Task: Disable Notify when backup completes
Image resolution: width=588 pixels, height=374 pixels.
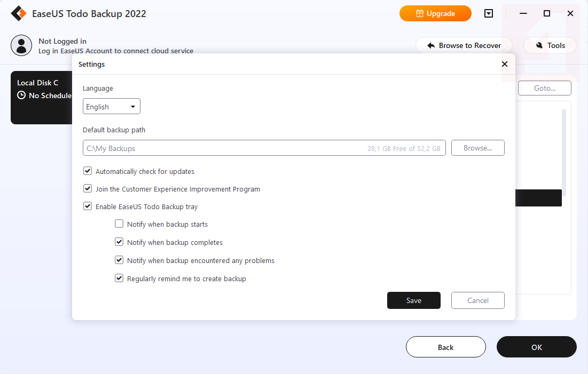Action: point(119,242)
